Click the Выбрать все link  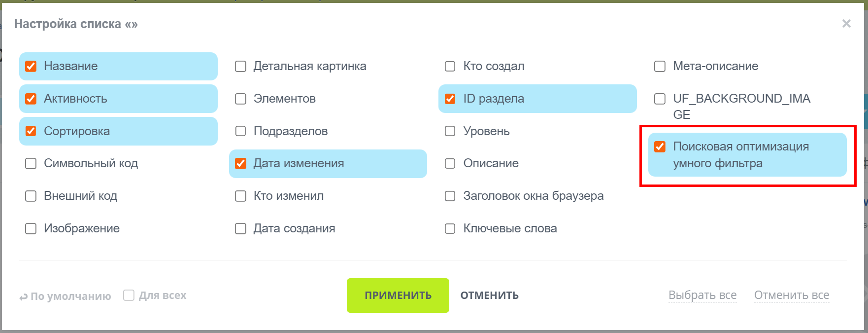tap(702, 295)
